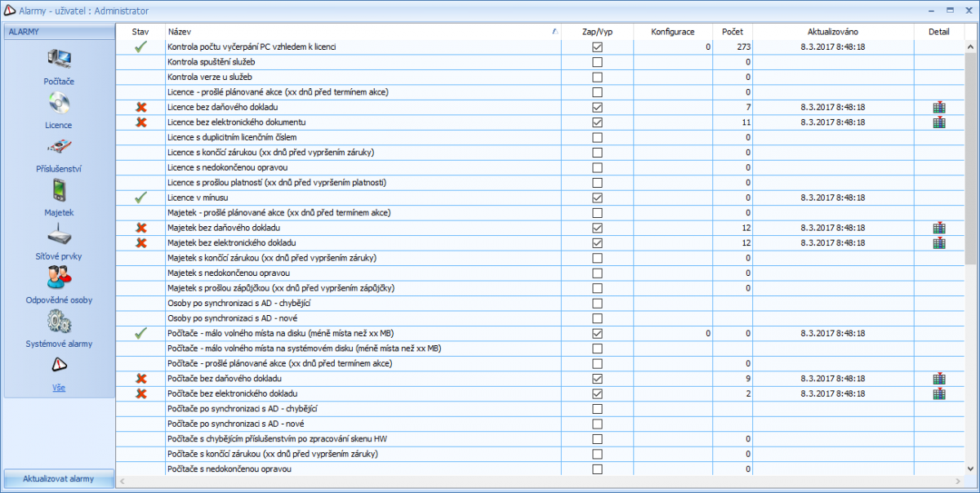Uncheck Majetek bez daňového dokladu alarm
The width and height of the screenshot is (980, 493).
597,228
